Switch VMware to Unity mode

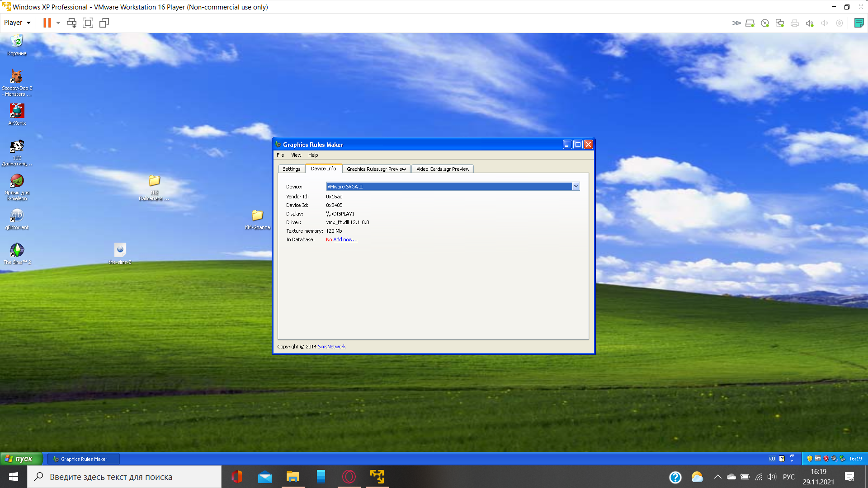pyautogui.click(x=104, y=23)
